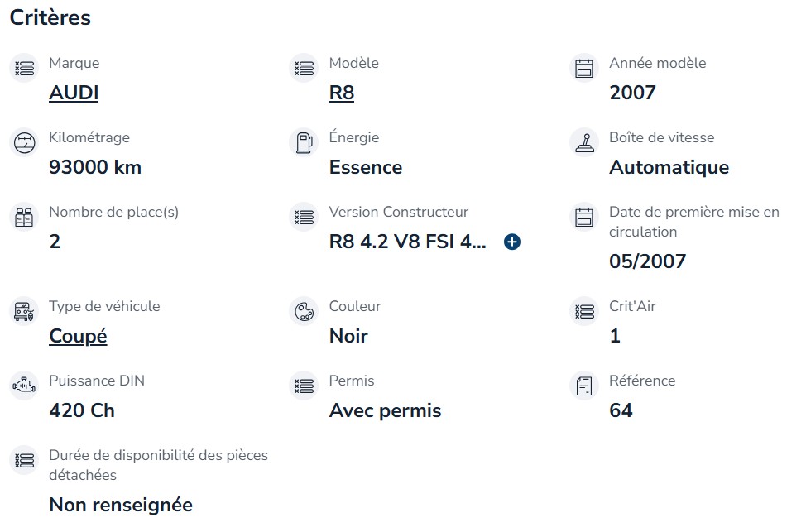
Task: Follow the Coupé vehicle type link
Action: pyautogui.click(x=78, y=336)
